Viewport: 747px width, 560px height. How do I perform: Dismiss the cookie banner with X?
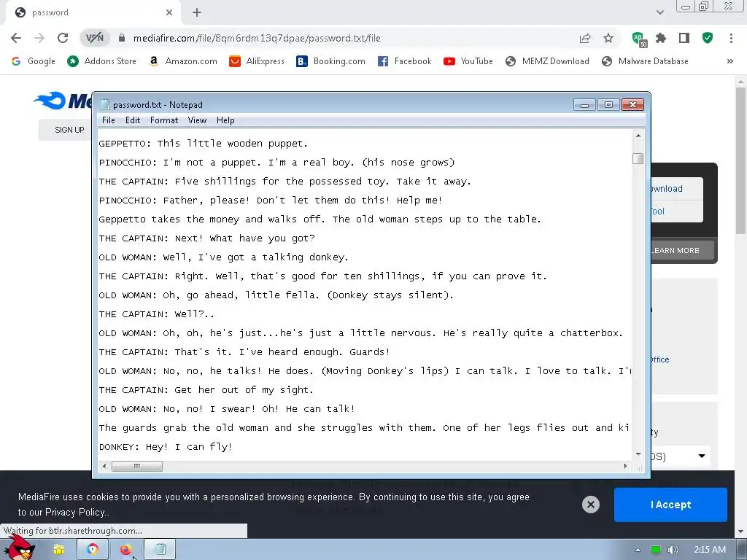(x=591, y=505)
